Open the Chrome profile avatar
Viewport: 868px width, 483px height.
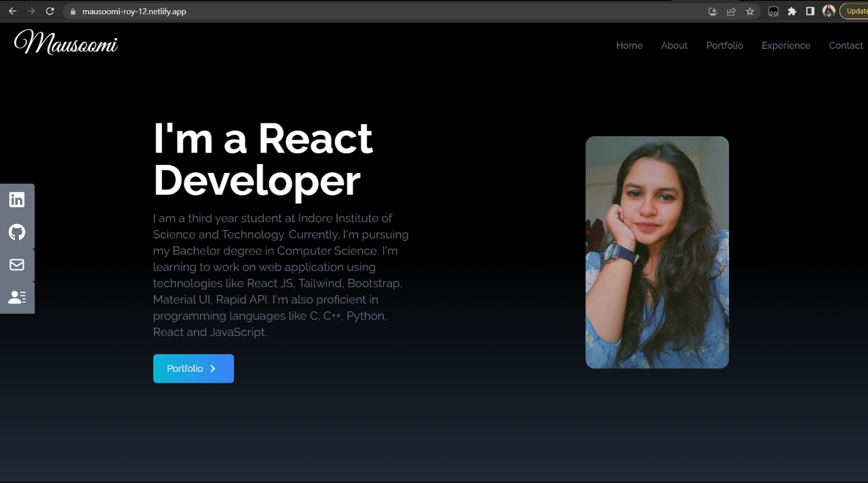pos(828,11)
